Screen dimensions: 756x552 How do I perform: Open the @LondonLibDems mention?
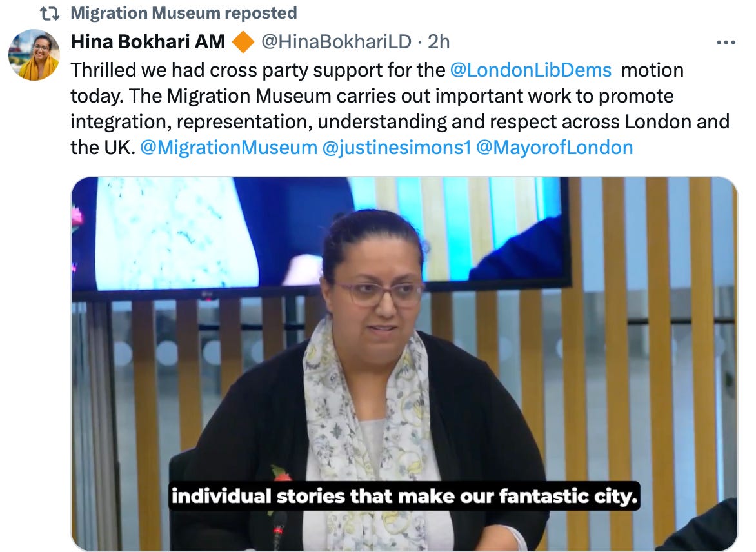(x=530, y=70)
